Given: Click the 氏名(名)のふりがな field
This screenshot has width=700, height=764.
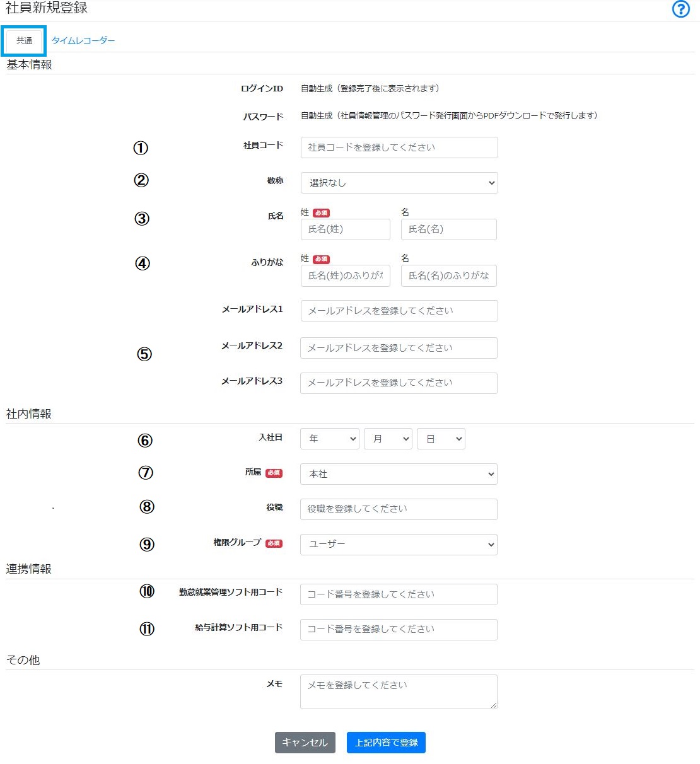Looking at the screenshot, I should coord(449,275).
